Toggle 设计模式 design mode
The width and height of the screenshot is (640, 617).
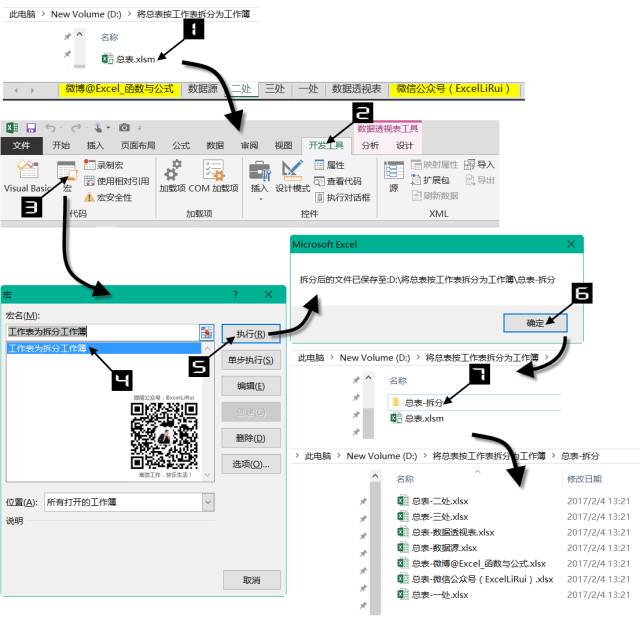click(293, 176)
